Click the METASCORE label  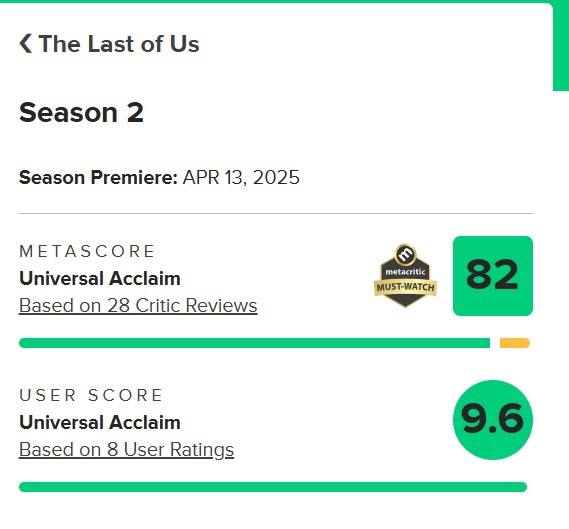tap(87, 251)
